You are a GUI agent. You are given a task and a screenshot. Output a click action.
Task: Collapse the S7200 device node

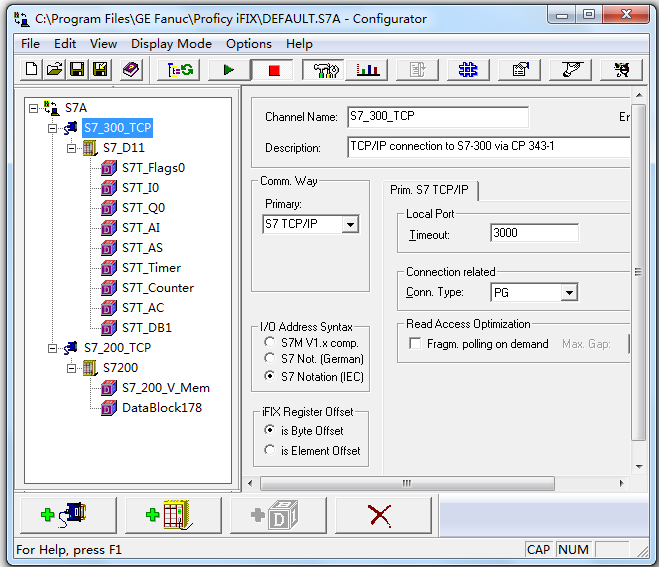coord(71,369)
